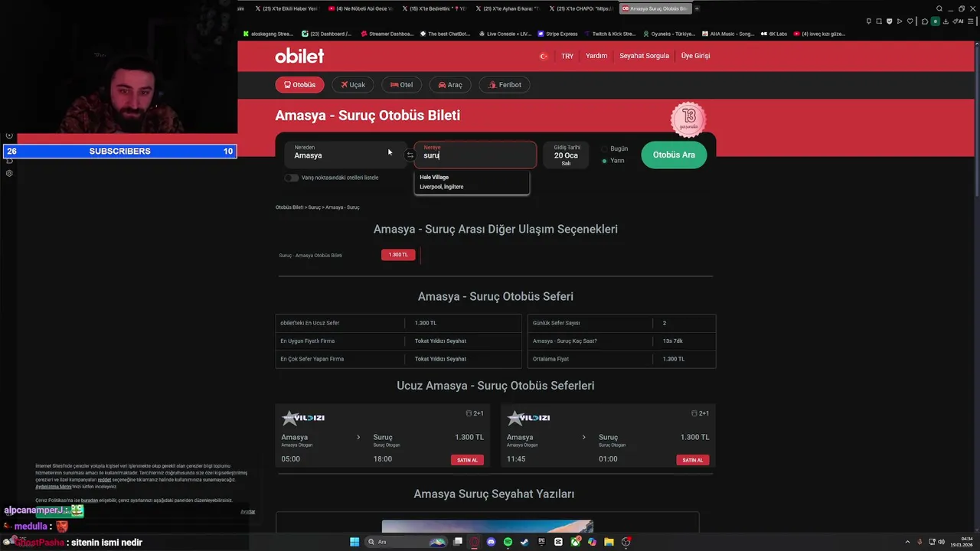980x551 pixels.
Task: Click the first Yıldızı company logo for 05:00 trip
Action: [303, 418]
